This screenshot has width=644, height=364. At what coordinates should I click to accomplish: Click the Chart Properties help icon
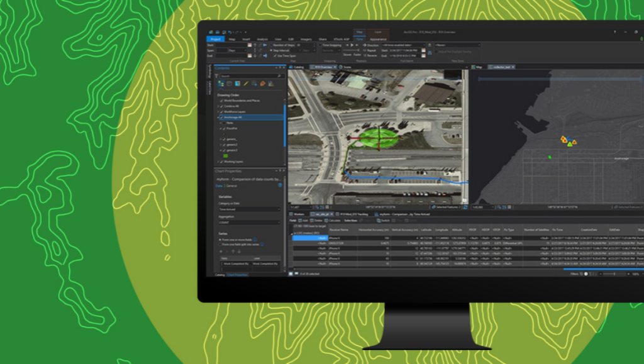click(280, 185)
